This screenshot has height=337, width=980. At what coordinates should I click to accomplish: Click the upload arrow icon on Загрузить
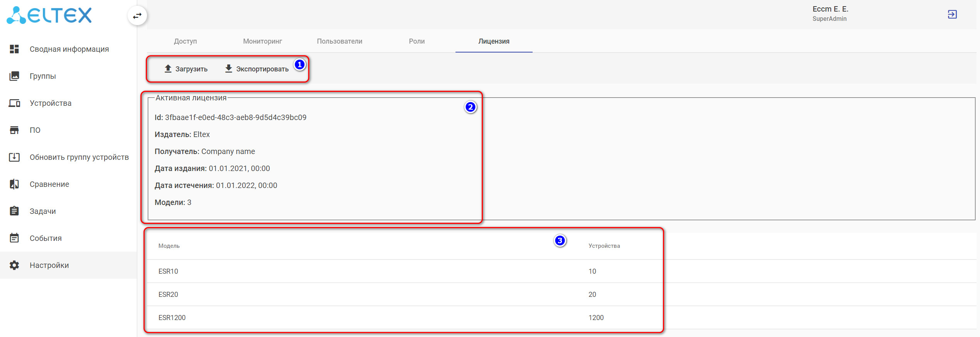tap(168, 69)
